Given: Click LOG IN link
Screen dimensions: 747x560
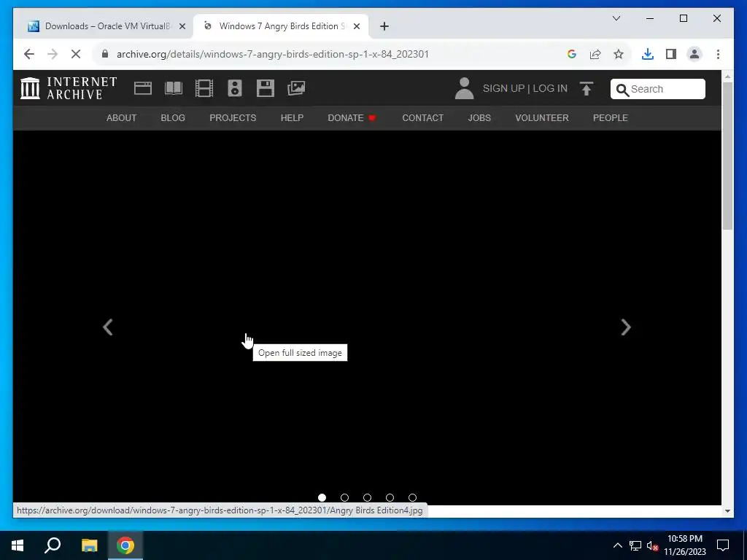Looking at the screenshot, I should (550, 88).
